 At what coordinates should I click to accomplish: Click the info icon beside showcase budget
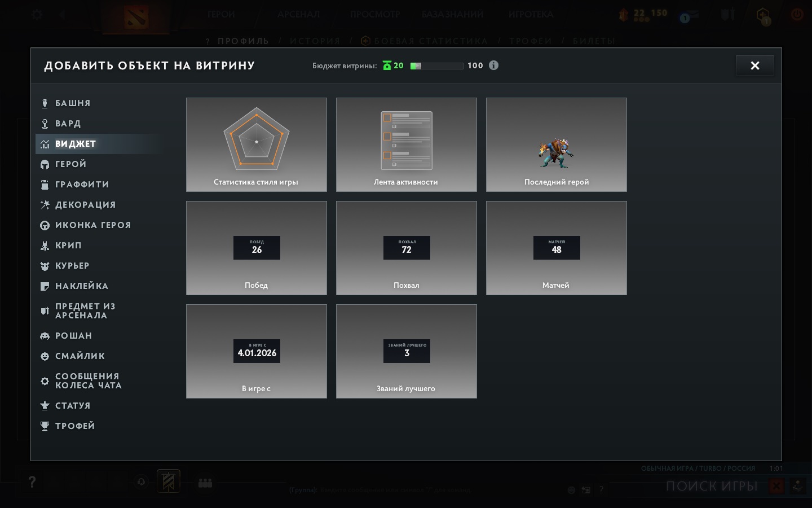493,65
